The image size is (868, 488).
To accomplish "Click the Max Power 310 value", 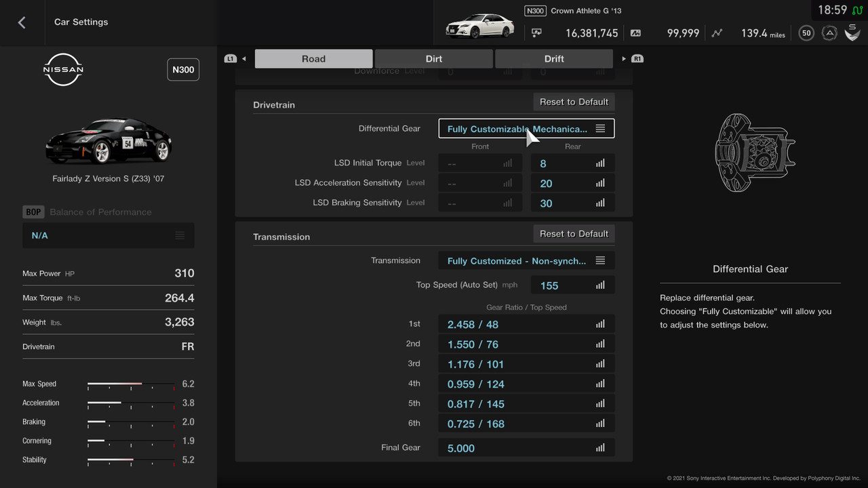I will [184, 273].
